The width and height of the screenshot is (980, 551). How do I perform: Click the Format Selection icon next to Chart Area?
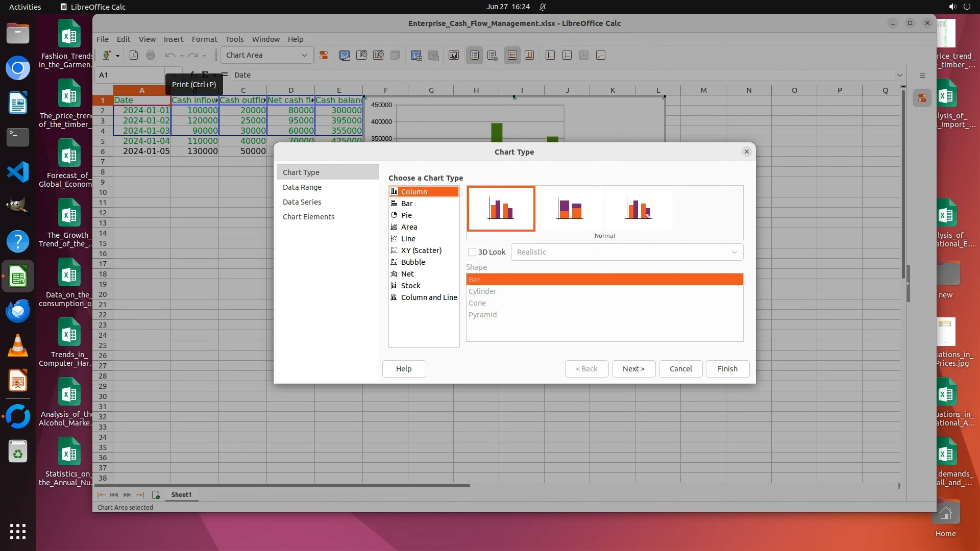pos(324,55)
